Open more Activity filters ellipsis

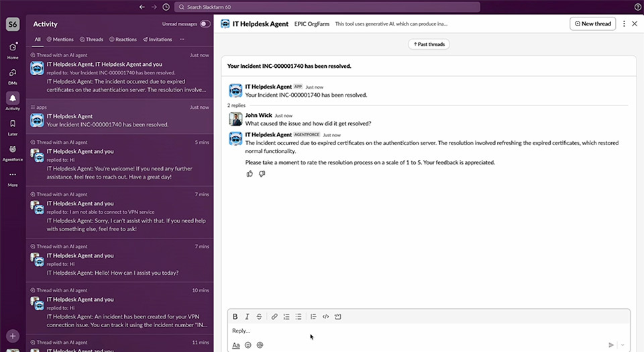[182, 40]
